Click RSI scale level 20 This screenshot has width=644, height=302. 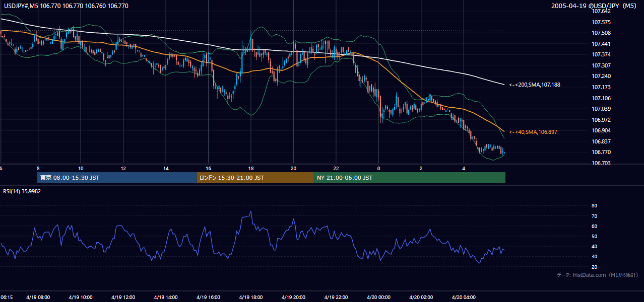tap(594, 267)
